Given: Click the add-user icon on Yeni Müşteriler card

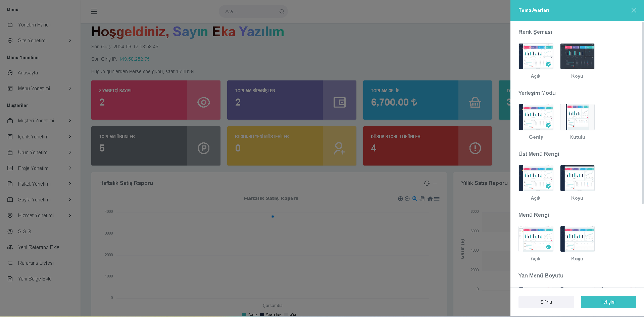Looking at the screenshot, I should point(340,148).
